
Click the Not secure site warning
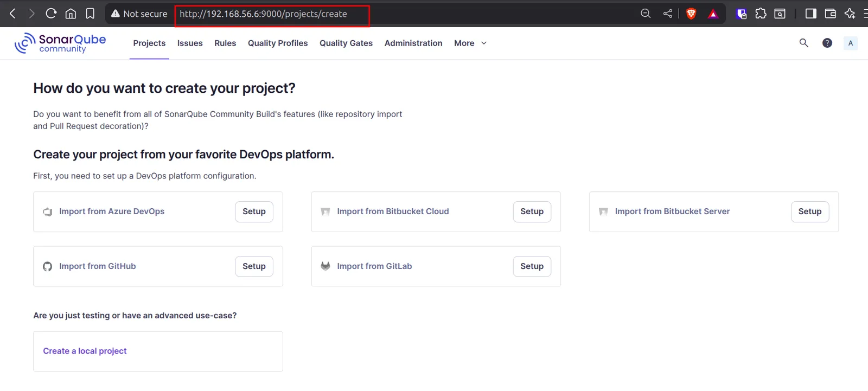click(139, 14)
